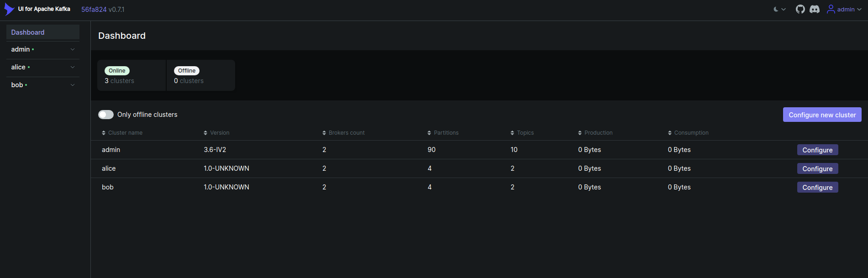Viewport: 868px width, 278px height.
Task: Sort by Brokers count column icon
Action: coord(324,133)
